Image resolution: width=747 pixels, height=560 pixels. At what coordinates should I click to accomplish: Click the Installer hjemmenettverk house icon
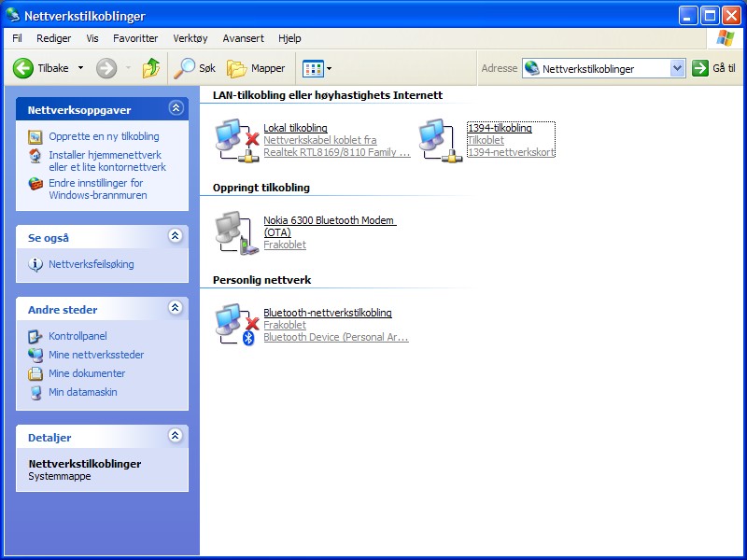(x=35, y=156)
